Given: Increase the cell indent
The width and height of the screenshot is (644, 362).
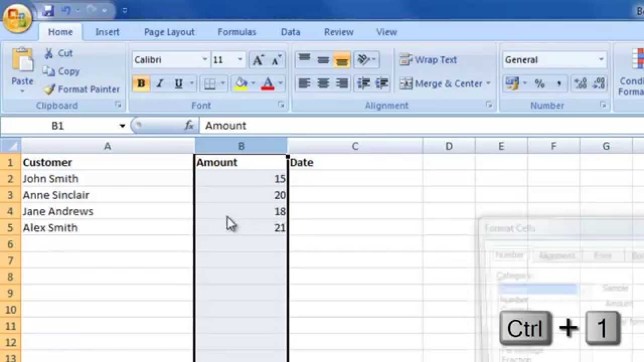Looking at the screenshot, I should [382, 83].
